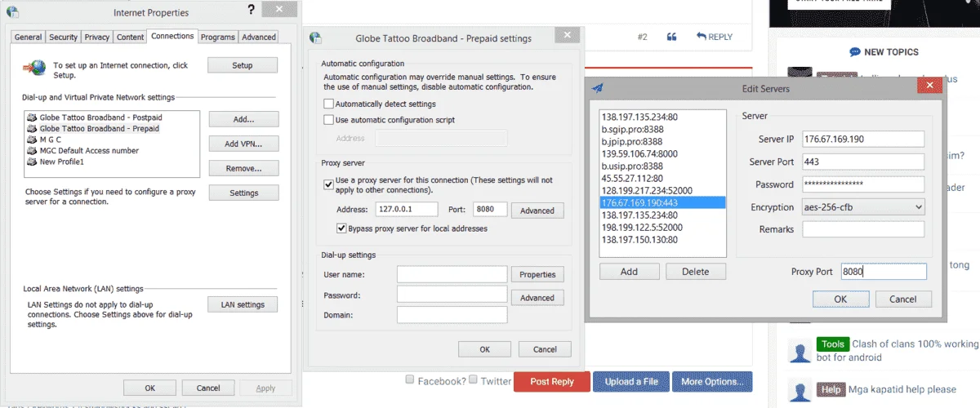Check Use automatic configuration script
The width and height of the screenshot is (980, 408).
pos(328,120)
